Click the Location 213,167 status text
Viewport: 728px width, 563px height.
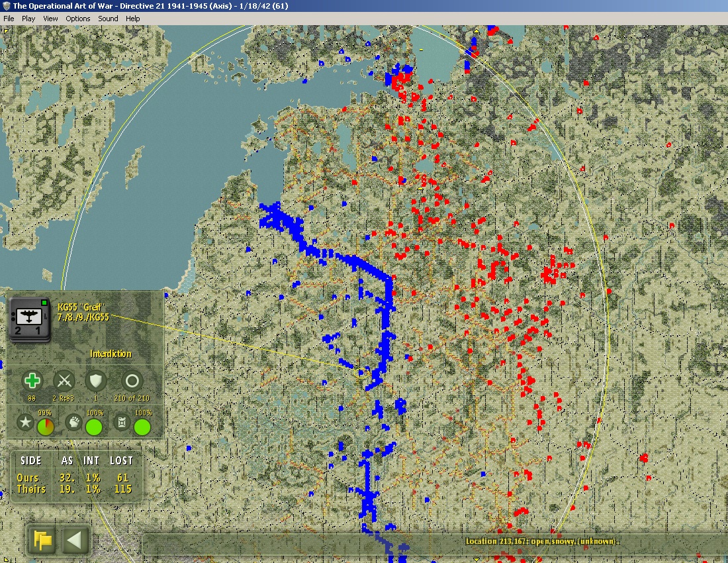(x=542, y=541)
